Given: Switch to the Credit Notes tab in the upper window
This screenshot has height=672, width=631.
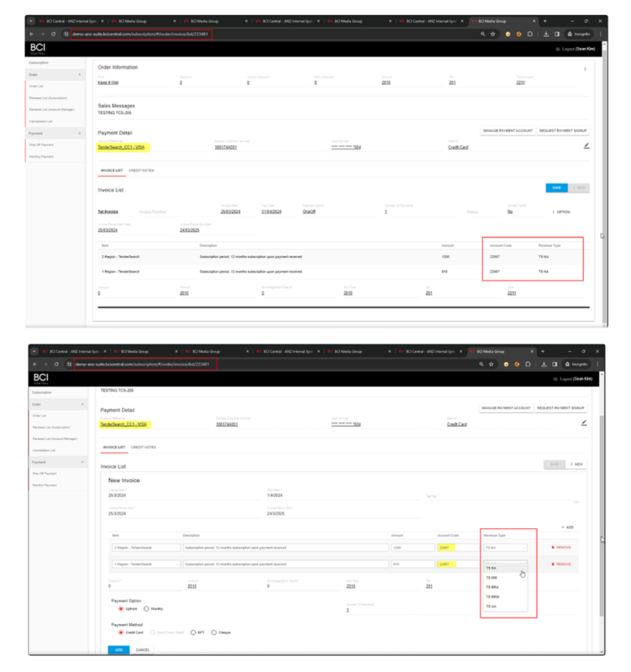Looking at the screenshot, I should tap(142, 170).
